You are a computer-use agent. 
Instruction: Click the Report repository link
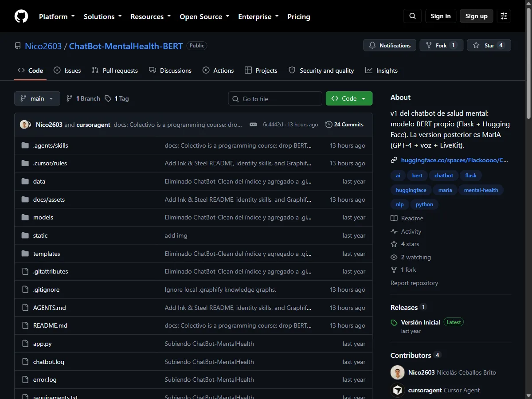click(414, 283)
